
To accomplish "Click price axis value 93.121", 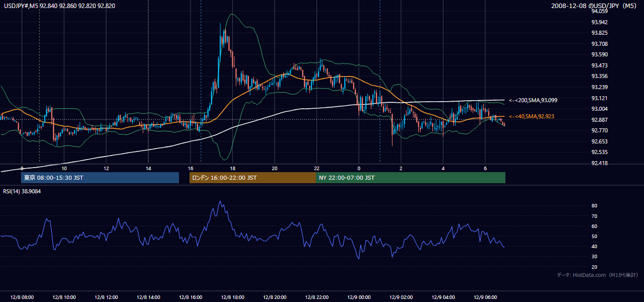I will pos(600,98).
